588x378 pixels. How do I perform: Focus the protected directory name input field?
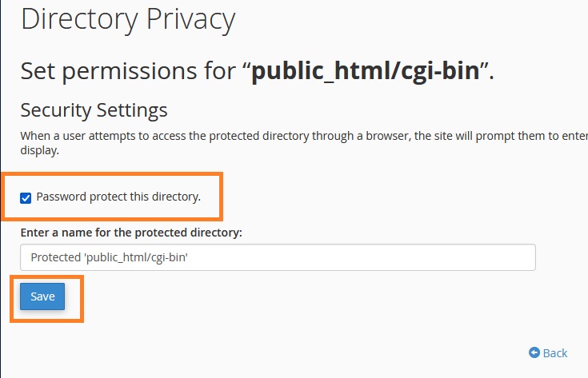click(278, 257)
